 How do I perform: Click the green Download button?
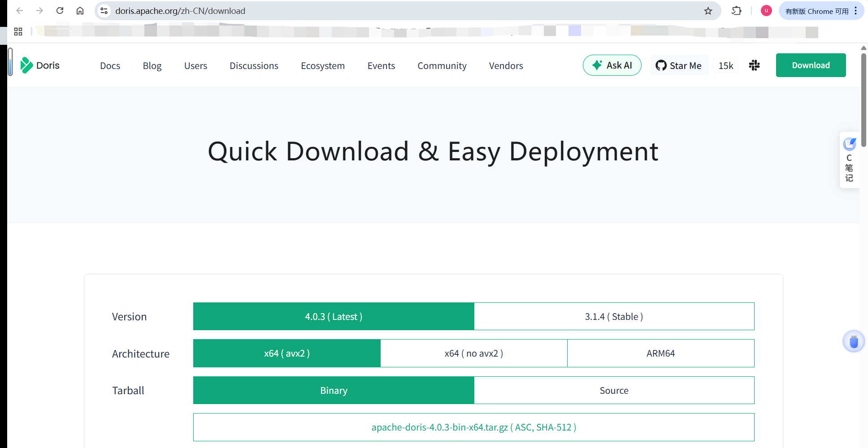tap(811, 65)
